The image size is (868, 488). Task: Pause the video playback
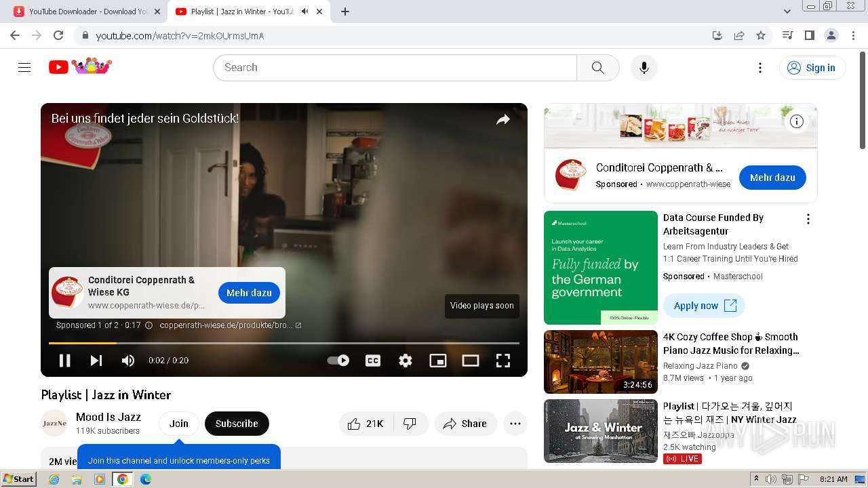64,361
